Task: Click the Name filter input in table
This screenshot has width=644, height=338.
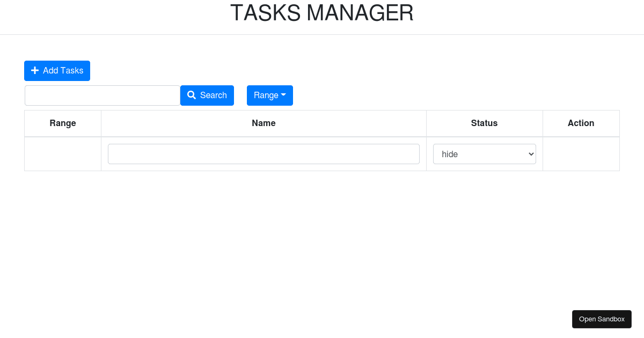Action: [264, 154]
